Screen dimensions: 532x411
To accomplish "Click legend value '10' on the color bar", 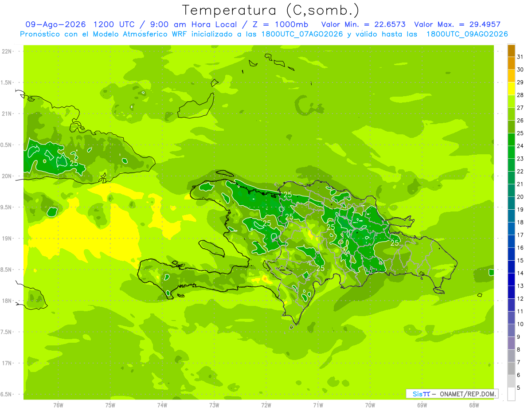I will tap(520, 324).
